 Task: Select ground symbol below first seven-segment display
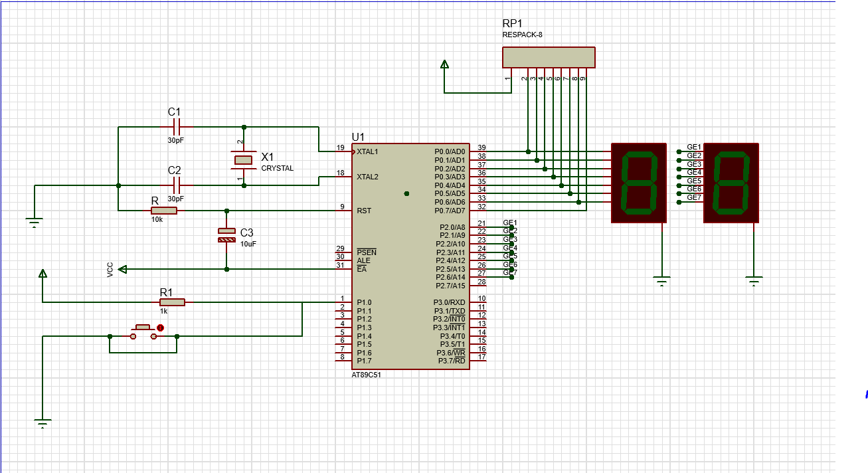tap(661, 281)
